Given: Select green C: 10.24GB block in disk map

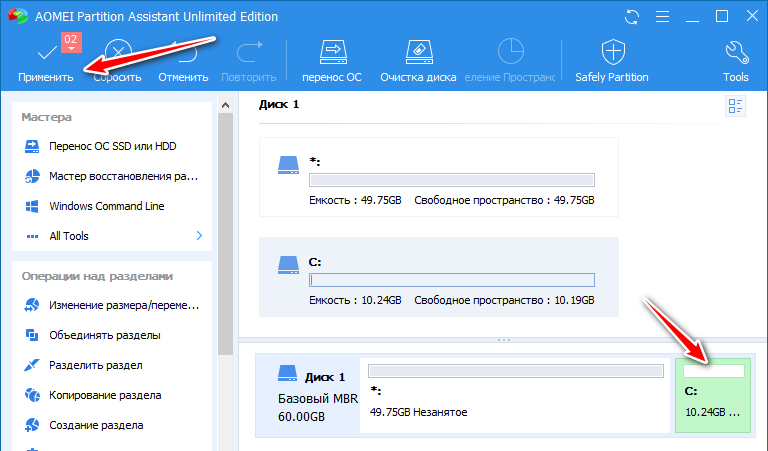Looking at the screenshot, I should pos(713,395).
